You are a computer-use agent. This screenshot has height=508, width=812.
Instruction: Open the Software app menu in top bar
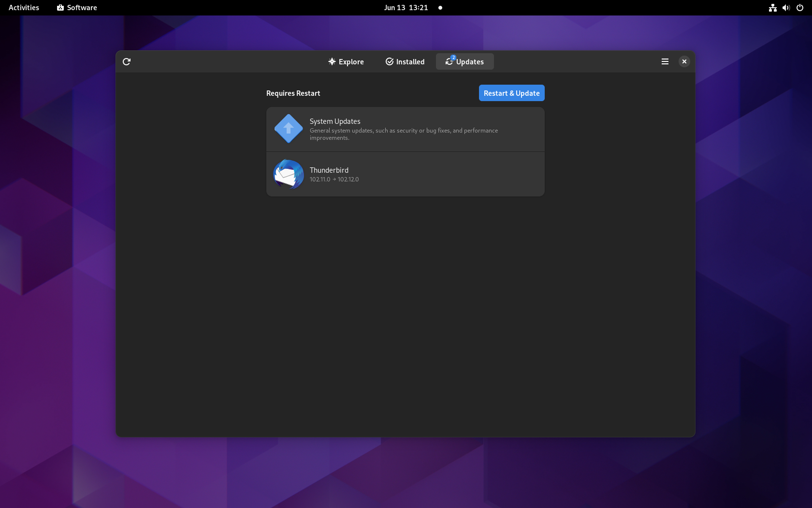tap(77, 8)
